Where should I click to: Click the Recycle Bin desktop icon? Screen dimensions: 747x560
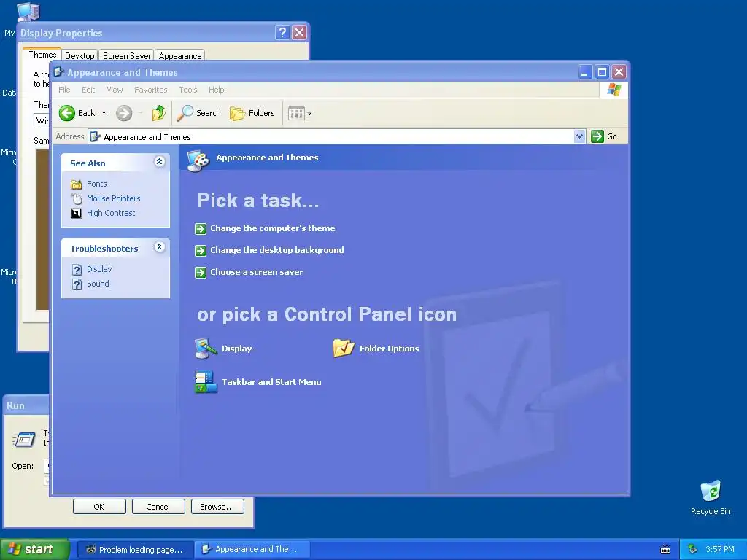pyautogui.click(x=711, y=491)
